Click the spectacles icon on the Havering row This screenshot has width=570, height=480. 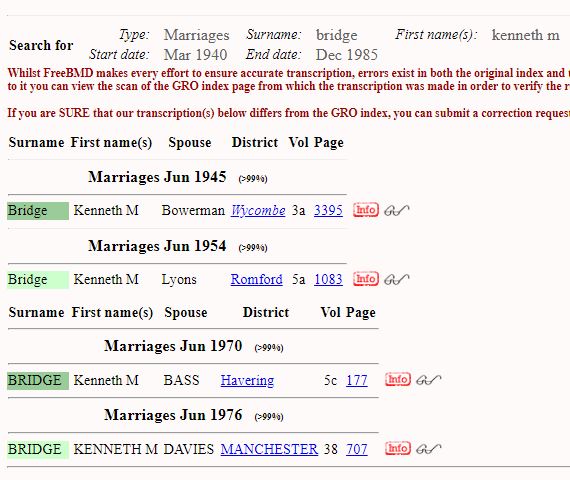pyautogui.click(x=429, y=380)
